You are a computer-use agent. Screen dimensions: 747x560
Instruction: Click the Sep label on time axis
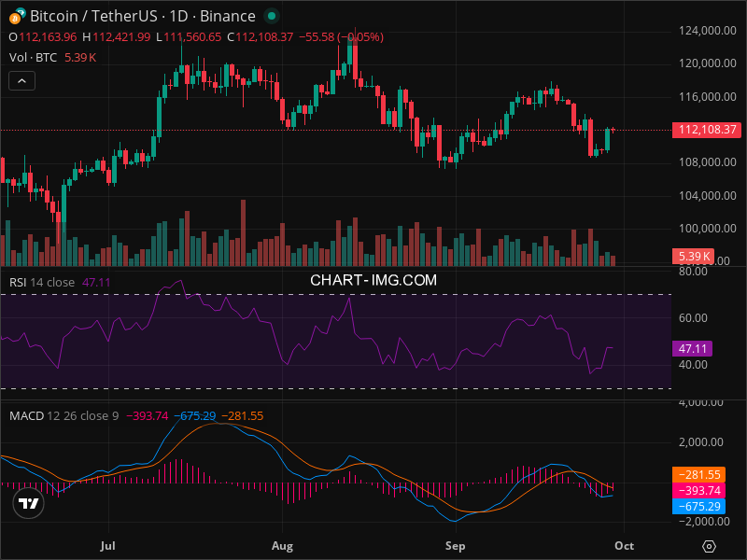[x=455, y=544]
